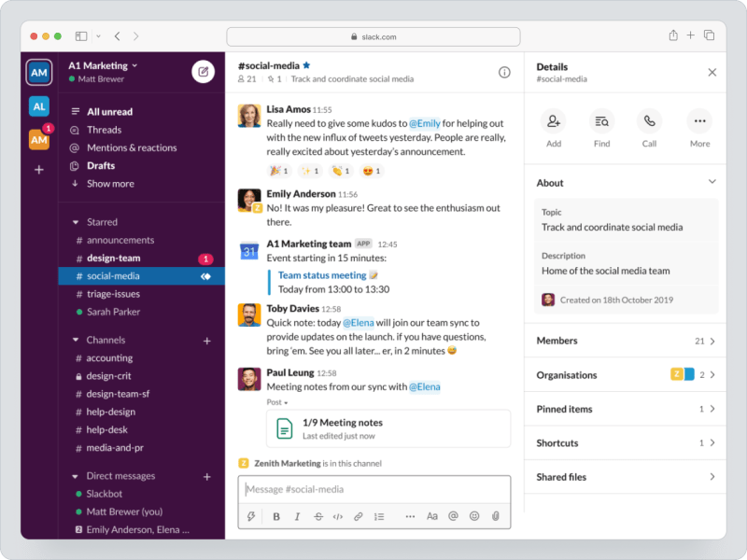
Task: Toggle inline code formatting in composer
Action: click(338, 516)
